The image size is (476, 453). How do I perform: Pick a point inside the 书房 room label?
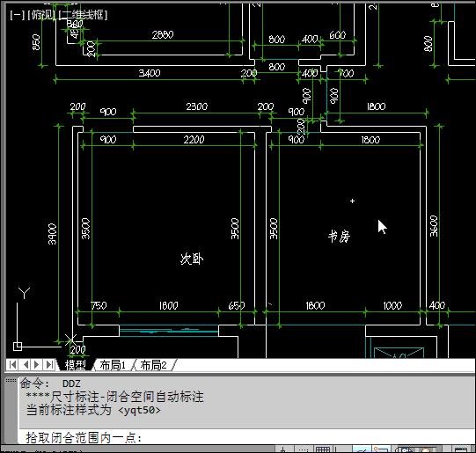click(339, 236)
